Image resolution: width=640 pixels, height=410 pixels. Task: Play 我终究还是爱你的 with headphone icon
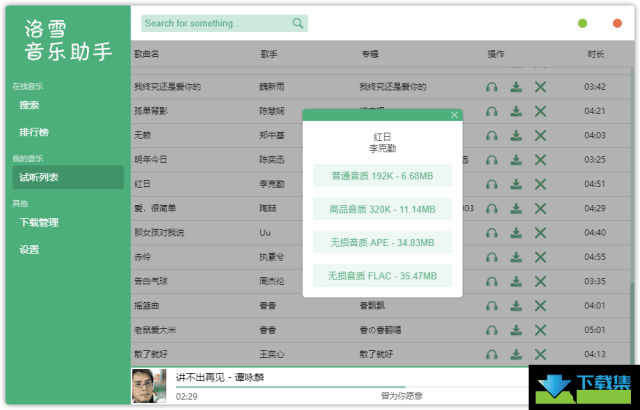[492, 87]
